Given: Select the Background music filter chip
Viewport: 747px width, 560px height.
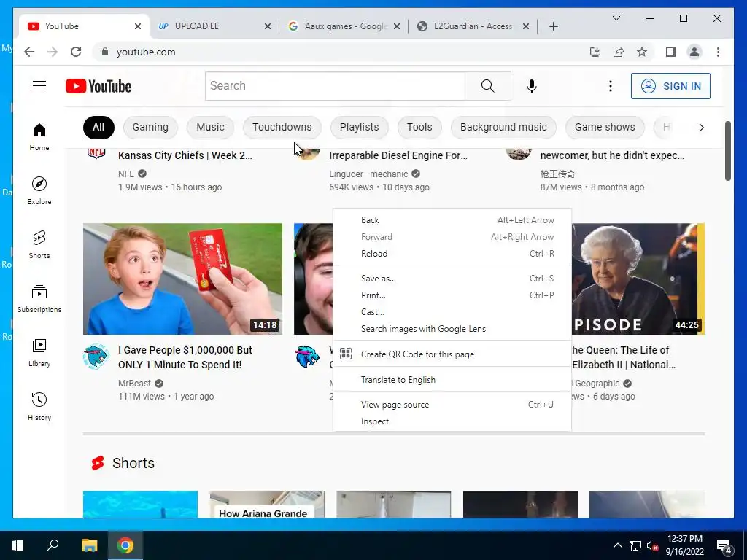Looking at the screenshot, I should pyautogui.click(x=503, y=127).
